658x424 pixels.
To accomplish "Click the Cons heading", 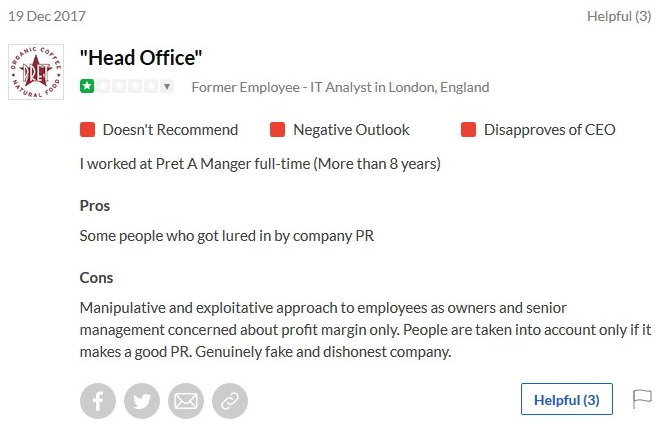I will tap(97, 278).
